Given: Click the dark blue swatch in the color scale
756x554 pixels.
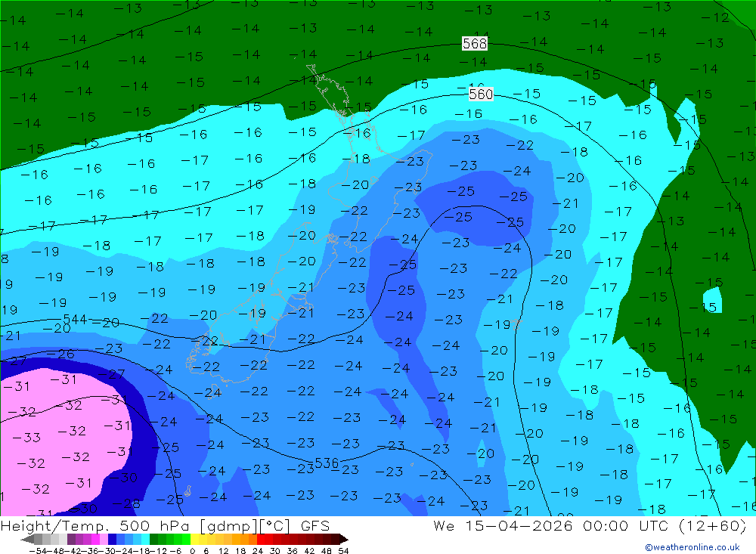Looking at the screenshot, I should [x=112, y=540].
